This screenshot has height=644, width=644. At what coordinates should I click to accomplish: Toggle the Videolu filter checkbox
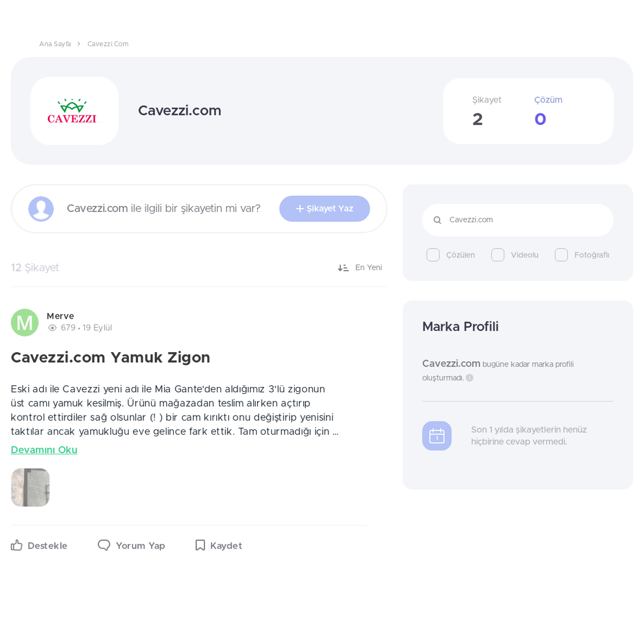click(x=497, y=255)
